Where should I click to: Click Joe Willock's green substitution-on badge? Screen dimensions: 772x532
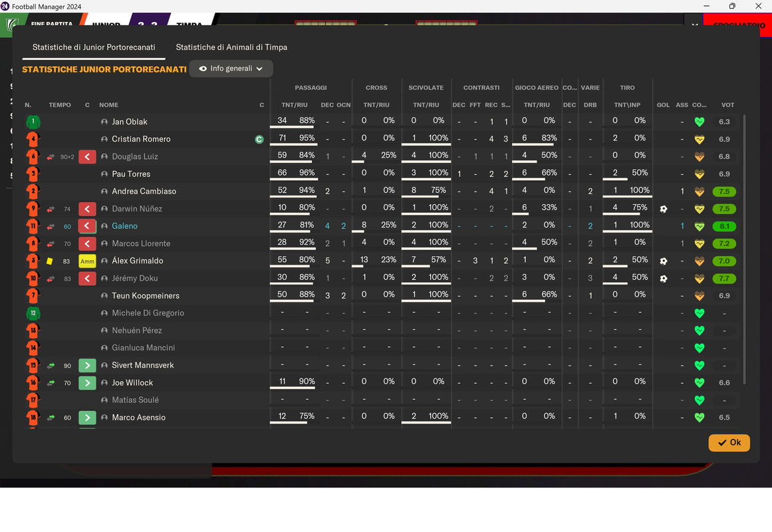point(87,383)
